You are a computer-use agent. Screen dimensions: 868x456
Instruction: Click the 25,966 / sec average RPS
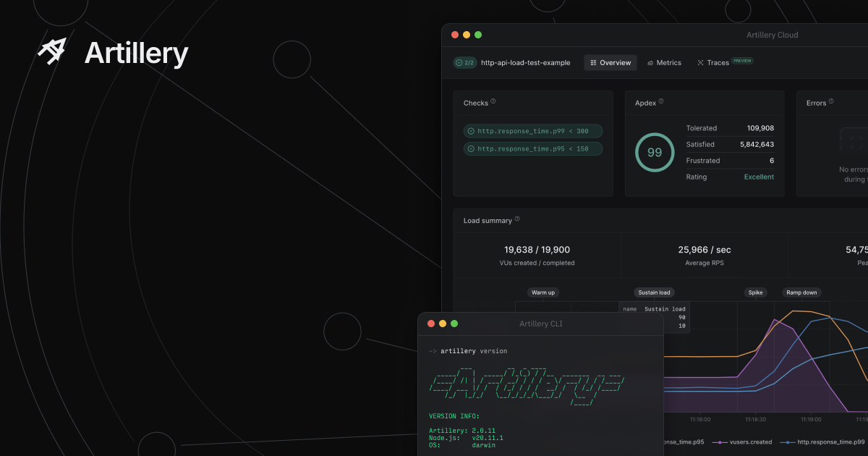(x=705, y=250)
